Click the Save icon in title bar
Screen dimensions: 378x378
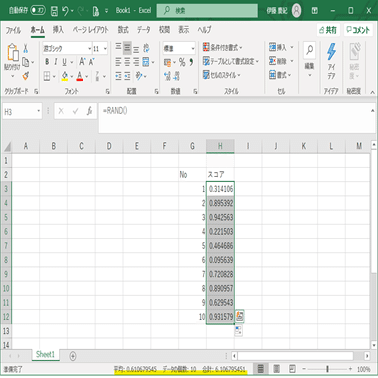click(x=54, y=11)
